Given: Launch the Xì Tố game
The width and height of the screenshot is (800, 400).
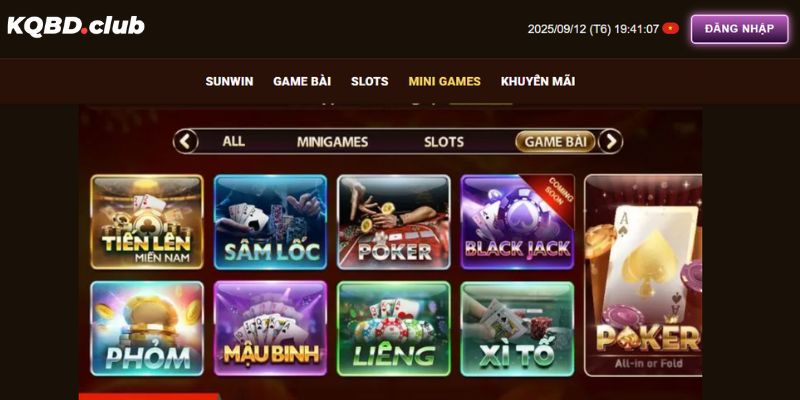Looking at the screenshot, I should point(517,329).
